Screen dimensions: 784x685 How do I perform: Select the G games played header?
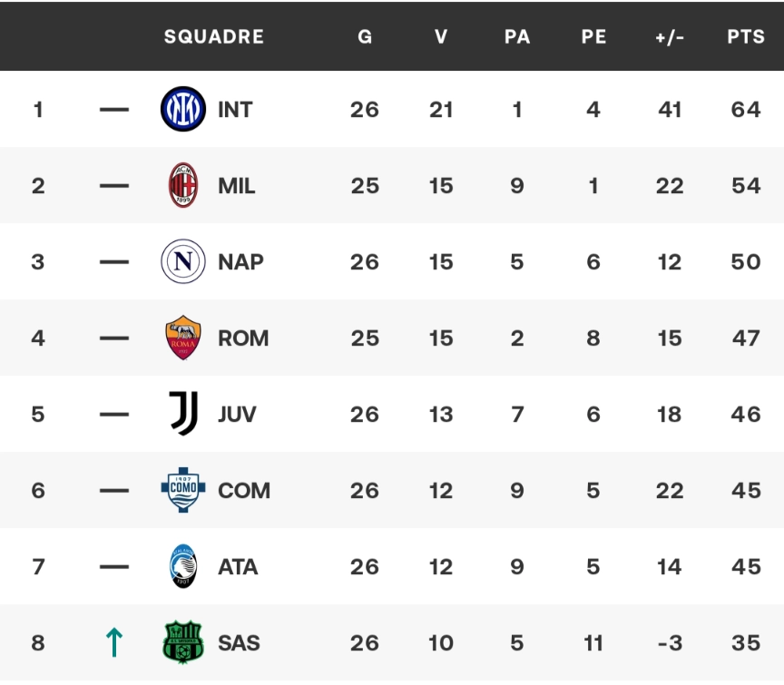[x=365, y=37]
